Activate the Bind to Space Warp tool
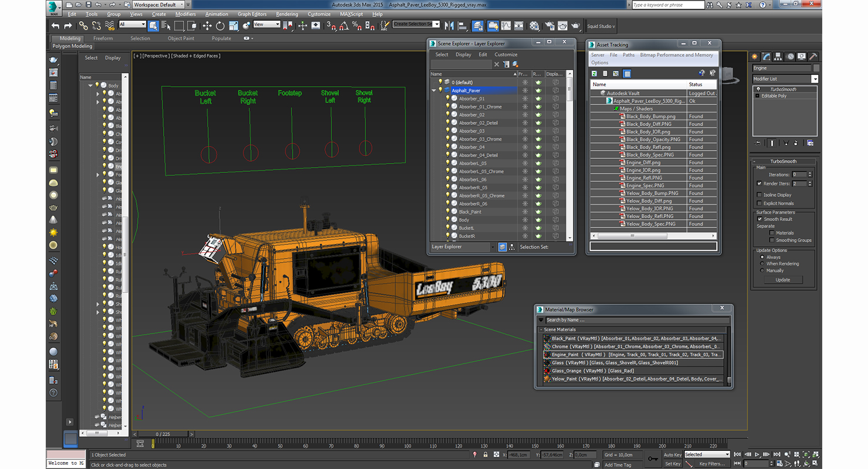Screen dimensions: 868x469 [110, 26]
